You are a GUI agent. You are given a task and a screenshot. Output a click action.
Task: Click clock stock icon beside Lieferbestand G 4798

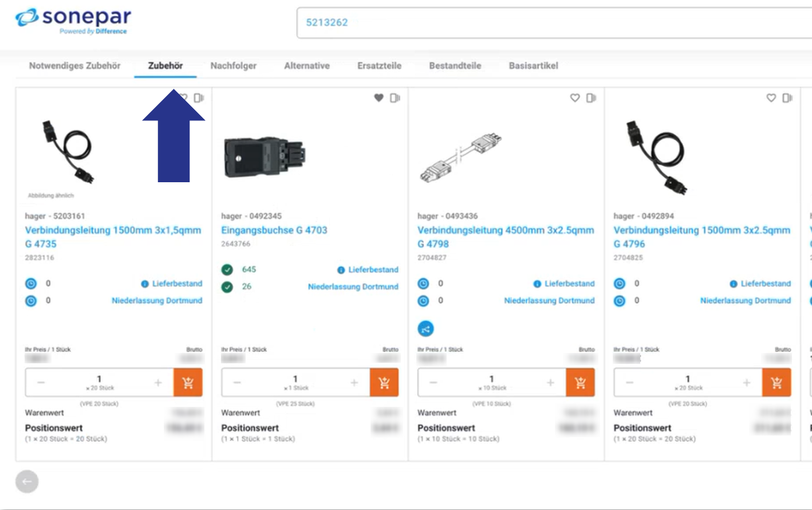[x=423, y=284]
